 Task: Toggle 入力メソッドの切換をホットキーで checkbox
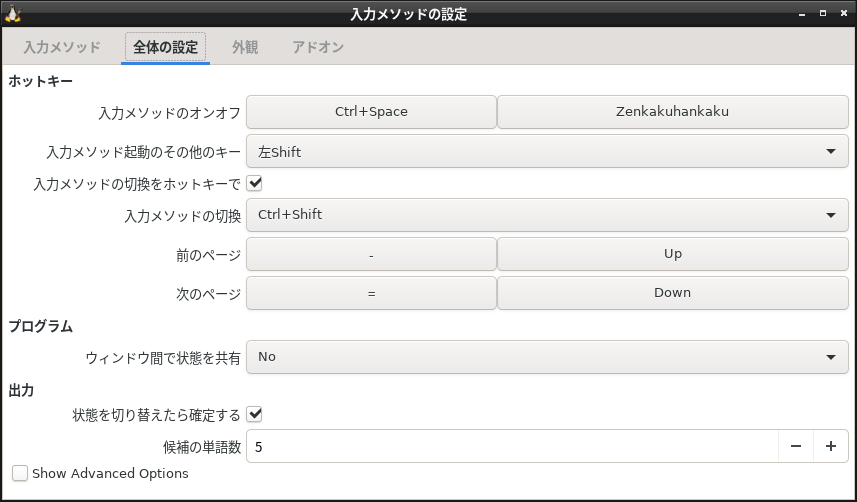point(255,183)
